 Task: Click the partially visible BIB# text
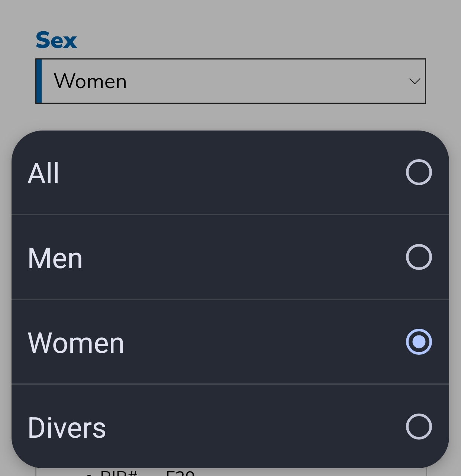tap(119, 473)
